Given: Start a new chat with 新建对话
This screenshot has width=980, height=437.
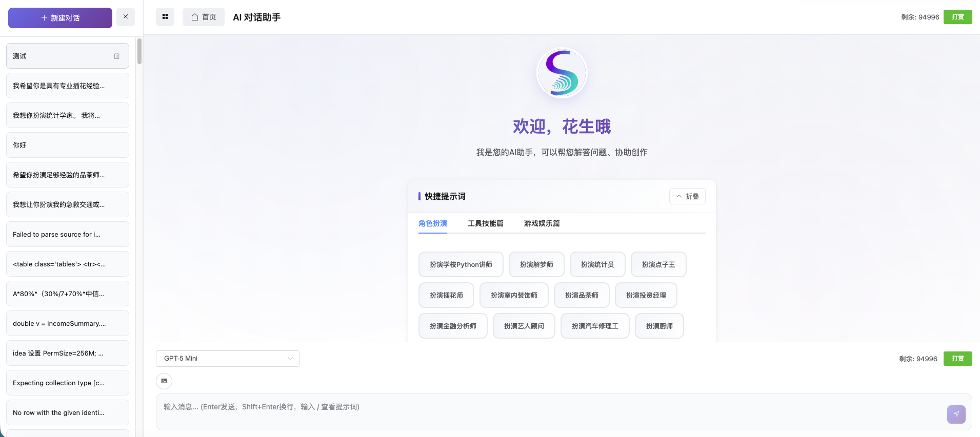Looking at the screenshot, I should 60,18.
